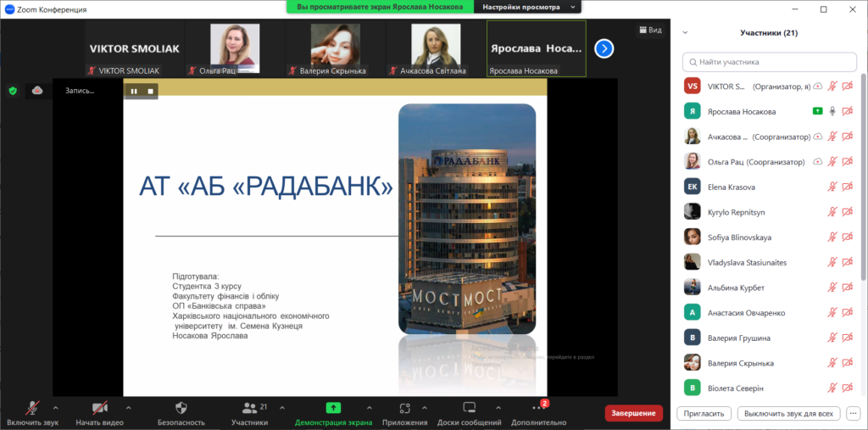
Task: Select Ольга Рац video thumbnail
Action: pyautogui.click(x=235, y=48)
